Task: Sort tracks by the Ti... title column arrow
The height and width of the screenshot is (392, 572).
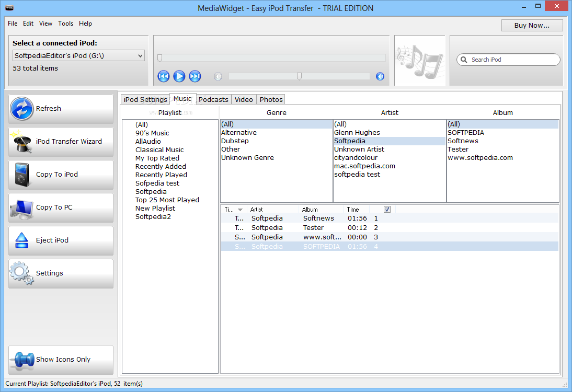Action: 240,210
